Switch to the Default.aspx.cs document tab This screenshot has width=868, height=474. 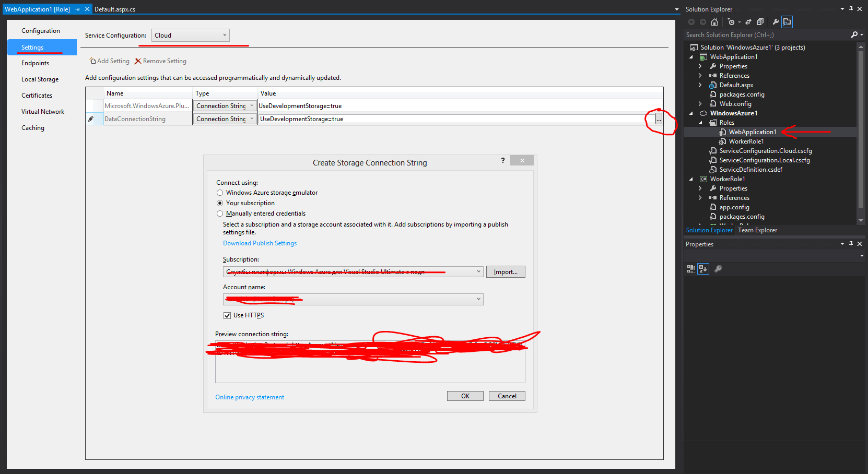pyautogui.click(x=115, y=9)
